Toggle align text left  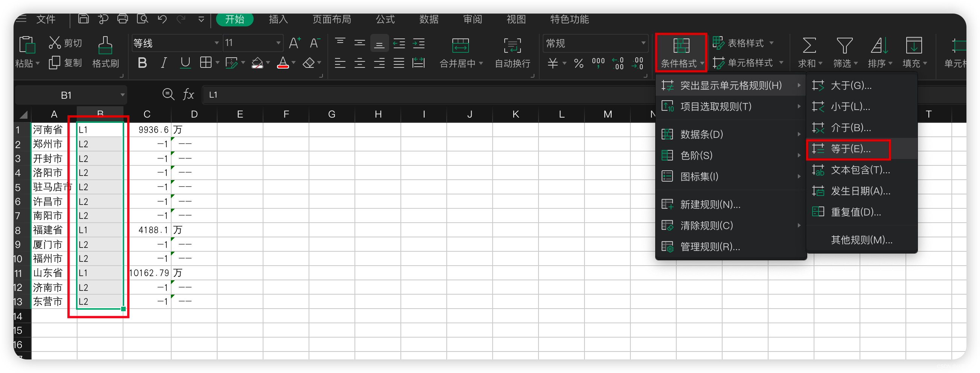click(340, 63)
